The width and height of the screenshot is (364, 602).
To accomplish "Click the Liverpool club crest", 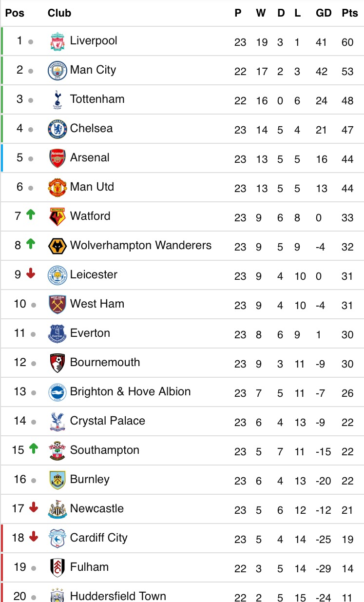I will [57, 42].
